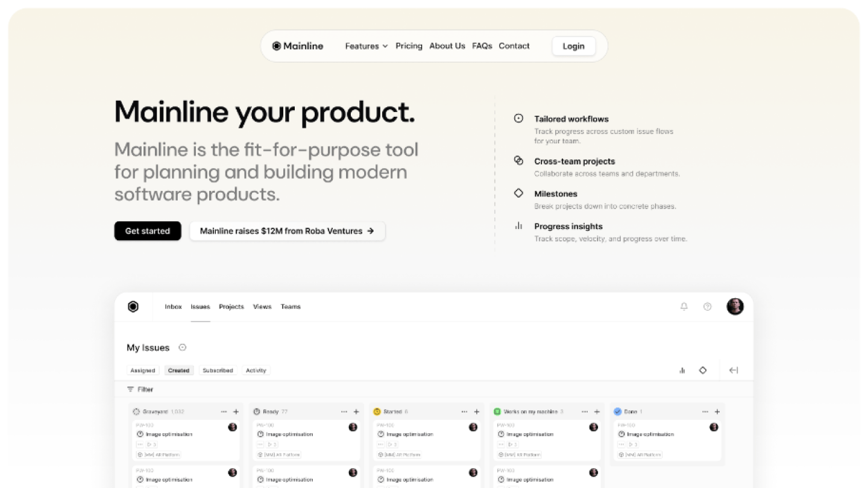Add an issue to the Started column

coord(476,411)
